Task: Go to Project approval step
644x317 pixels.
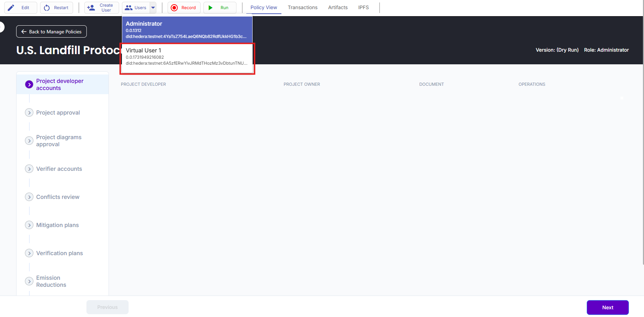Action: [58, 112]
